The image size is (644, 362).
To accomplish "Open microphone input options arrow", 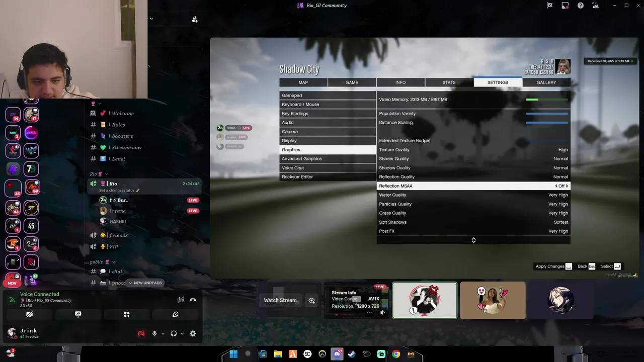I will pos(163,333).
